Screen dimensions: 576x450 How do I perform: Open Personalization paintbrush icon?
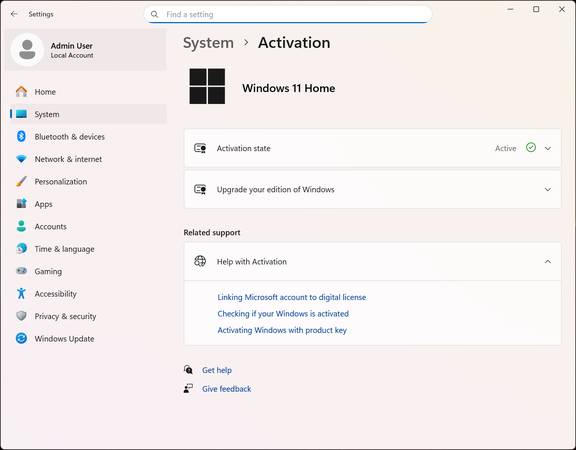click(x=21, y=181)
